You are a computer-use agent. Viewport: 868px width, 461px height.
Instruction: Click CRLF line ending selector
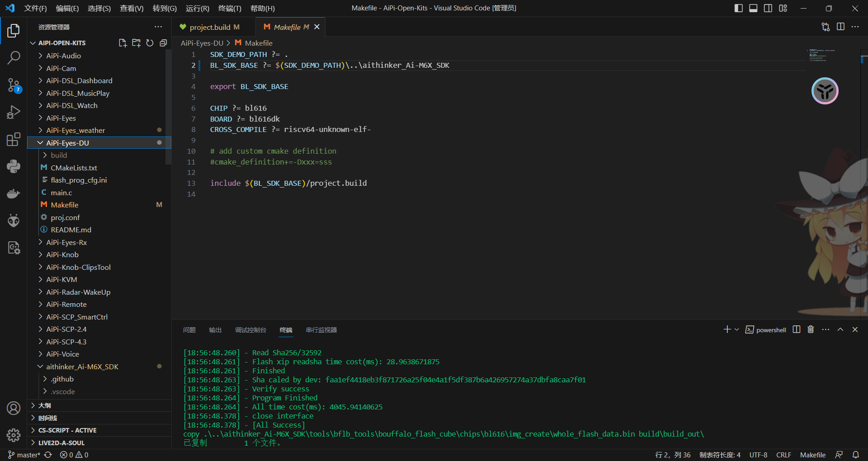[x=783, y=455]
